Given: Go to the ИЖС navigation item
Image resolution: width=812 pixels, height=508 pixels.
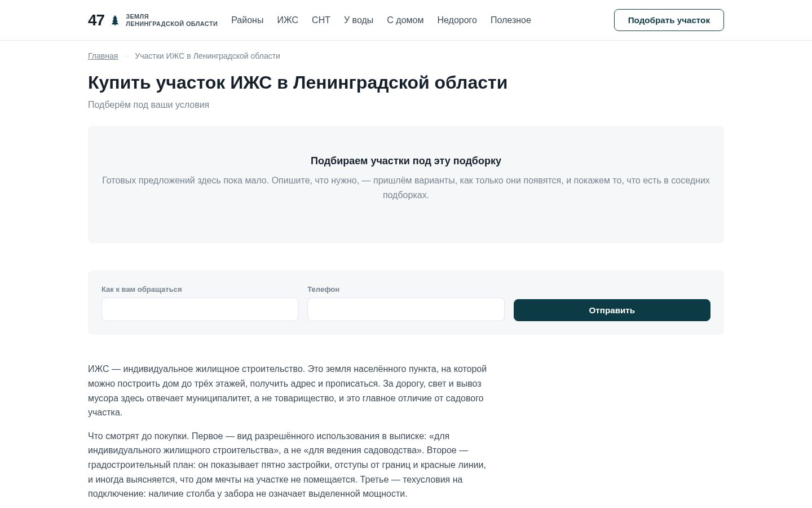Looking at the screenshot, I should (x=288, y=20).
